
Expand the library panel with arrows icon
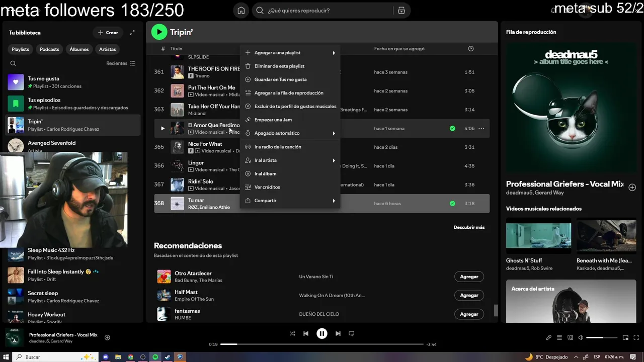pos(132,33)
